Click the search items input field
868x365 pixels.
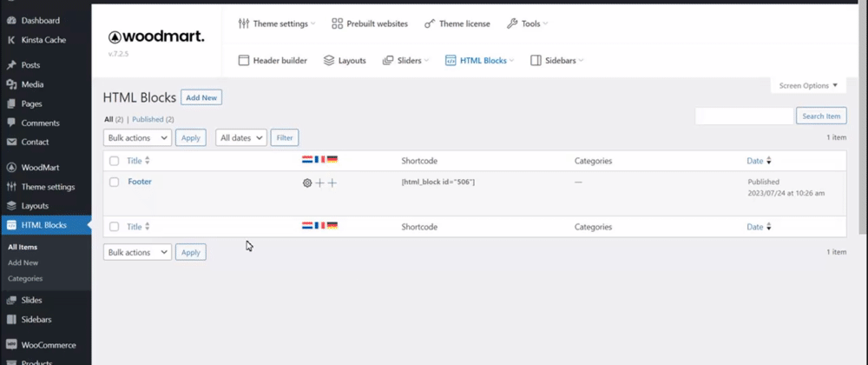(x=744, y=116)
